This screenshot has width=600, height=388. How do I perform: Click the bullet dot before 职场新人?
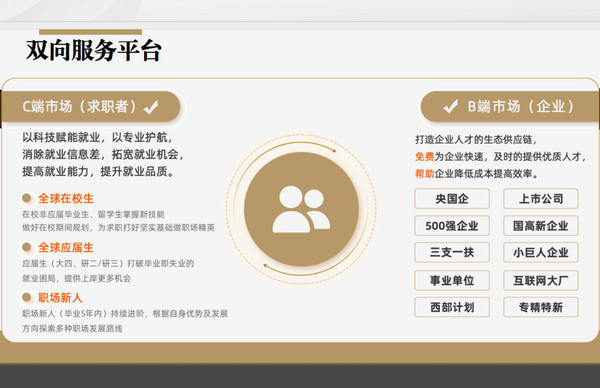coord(26,297)
